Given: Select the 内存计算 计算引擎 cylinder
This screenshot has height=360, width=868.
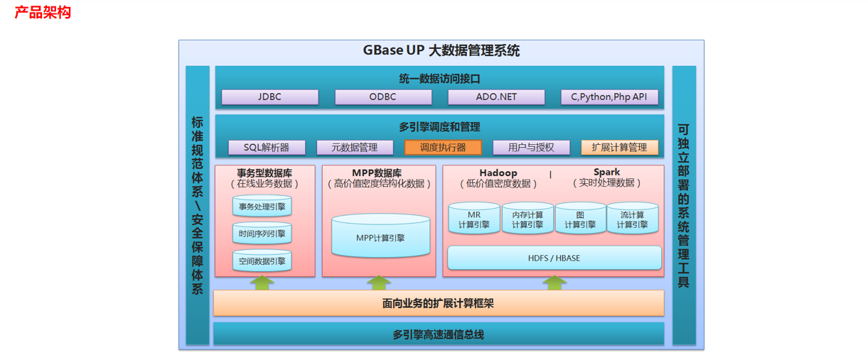Looking at the screenshot, I should (527, 219).
